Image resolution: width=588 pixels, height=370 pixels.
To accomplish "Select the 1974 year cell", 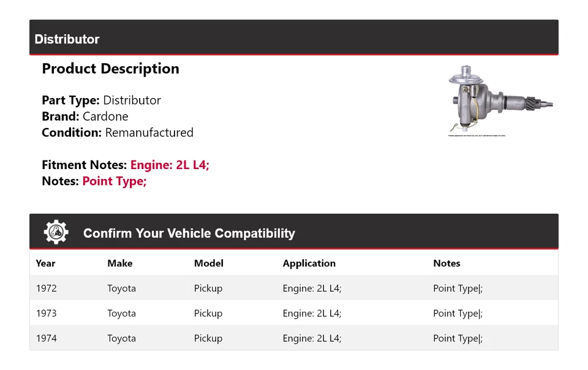I will (46, 338).
